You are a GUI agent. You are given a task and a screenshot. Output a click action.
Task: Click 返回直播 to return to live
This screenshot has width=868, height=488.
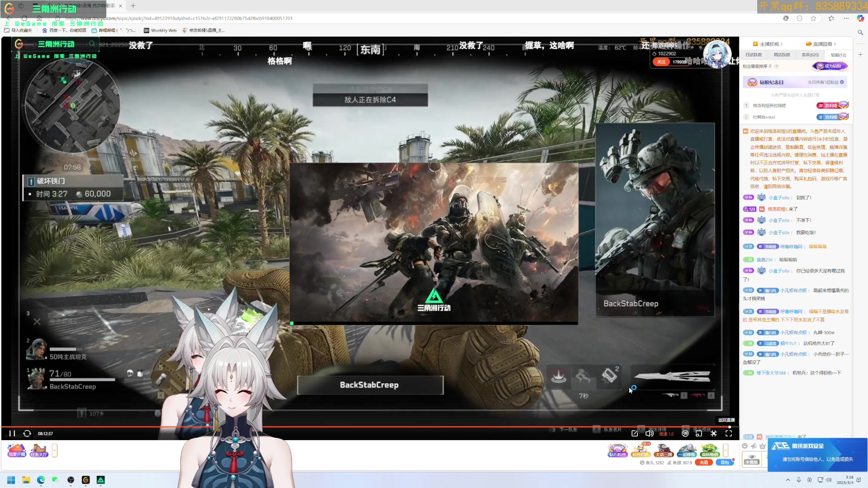point(726,420)
